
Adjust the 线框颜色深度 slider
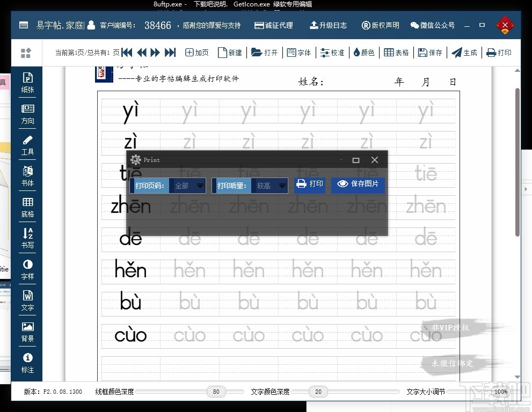tap(216, 392)
